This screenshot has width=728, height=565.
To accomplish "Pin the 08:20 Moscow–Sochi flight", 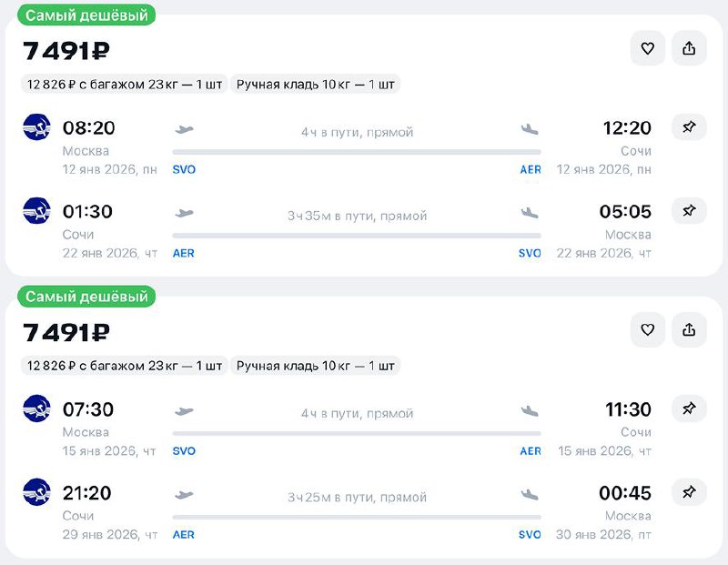I will pyautogui.click(x=689, y=127).
